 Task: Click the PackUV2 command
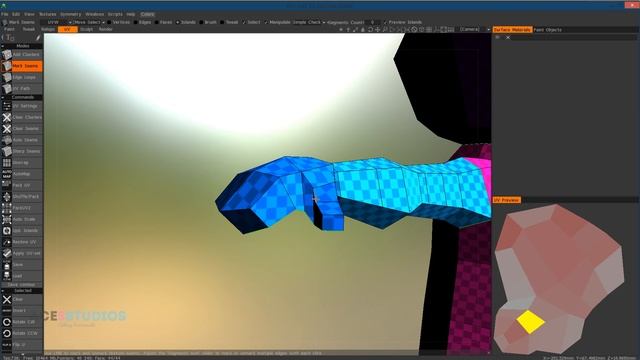[x=22, y=208]
